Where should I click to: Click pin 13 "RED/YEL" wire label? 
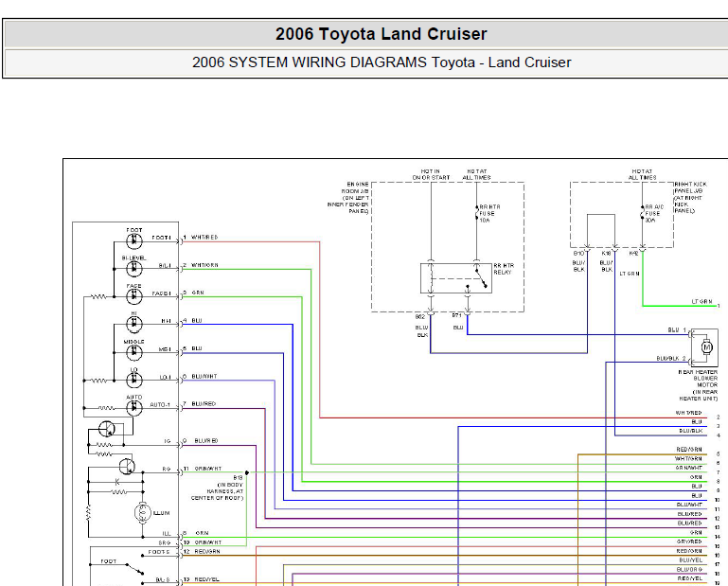tap(206, 579)
